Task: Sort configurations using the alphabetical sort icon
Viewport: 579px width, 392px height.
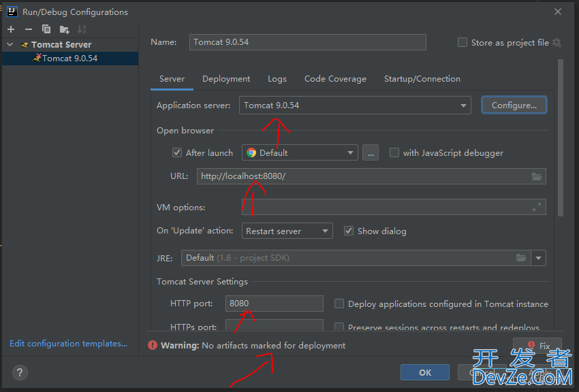Action: [x=82, y=29]
